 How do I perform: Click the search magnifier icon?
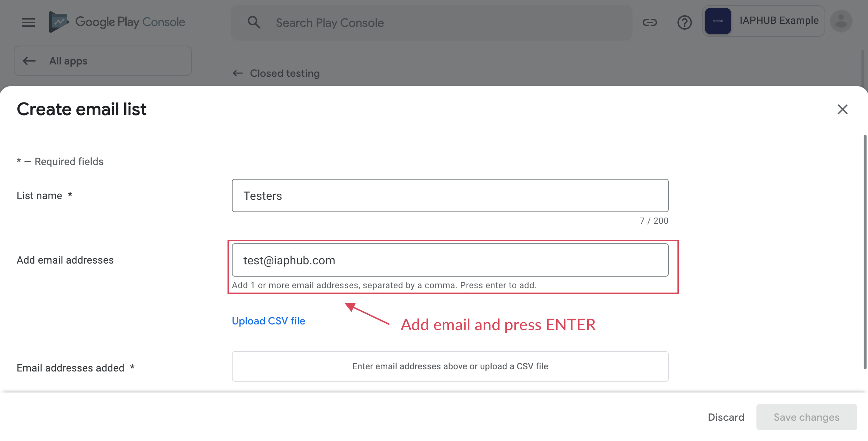pos(254,22)
